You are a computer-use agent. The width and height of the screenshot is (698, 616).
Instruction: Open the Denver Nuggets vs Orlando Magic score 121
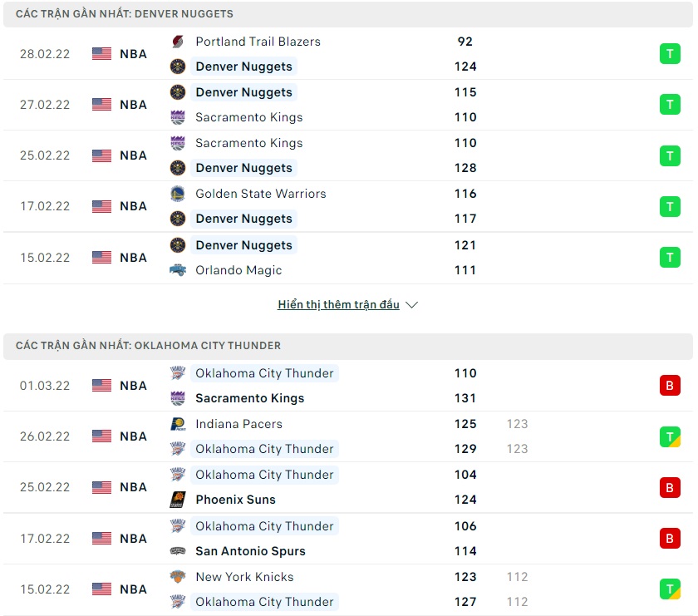click(465, 245)
